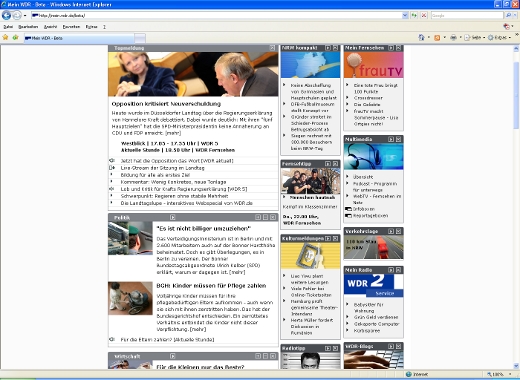Click the search magnifier icon
Screen dimensions: 520x380
tap(508, 15)
